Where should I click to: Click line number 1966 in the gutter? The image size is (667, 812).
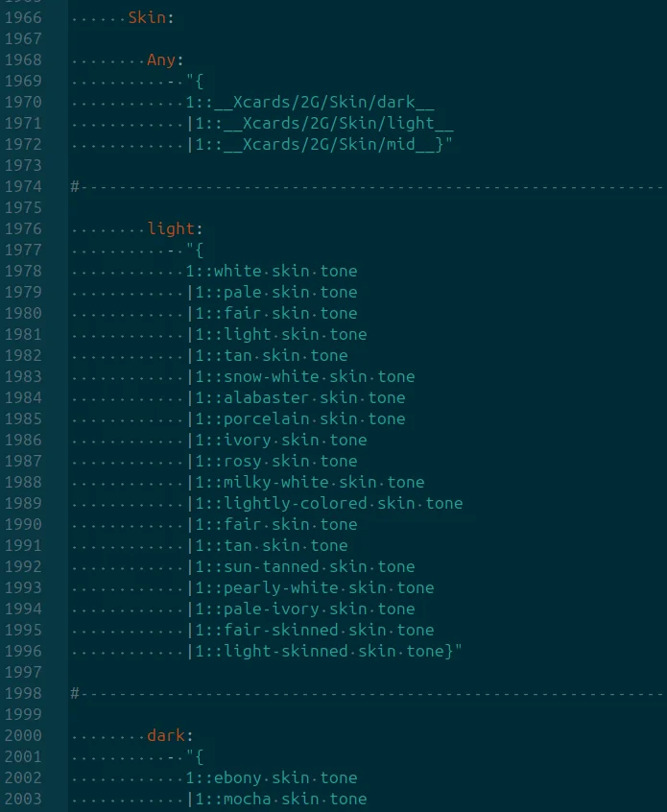(23, 17)
